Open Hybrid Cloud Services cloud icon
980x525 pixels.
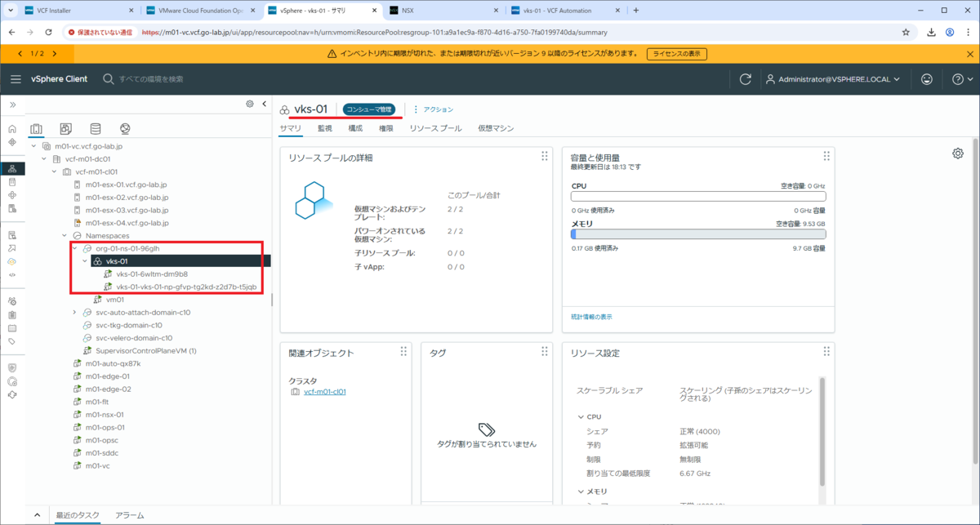[11, 261]
